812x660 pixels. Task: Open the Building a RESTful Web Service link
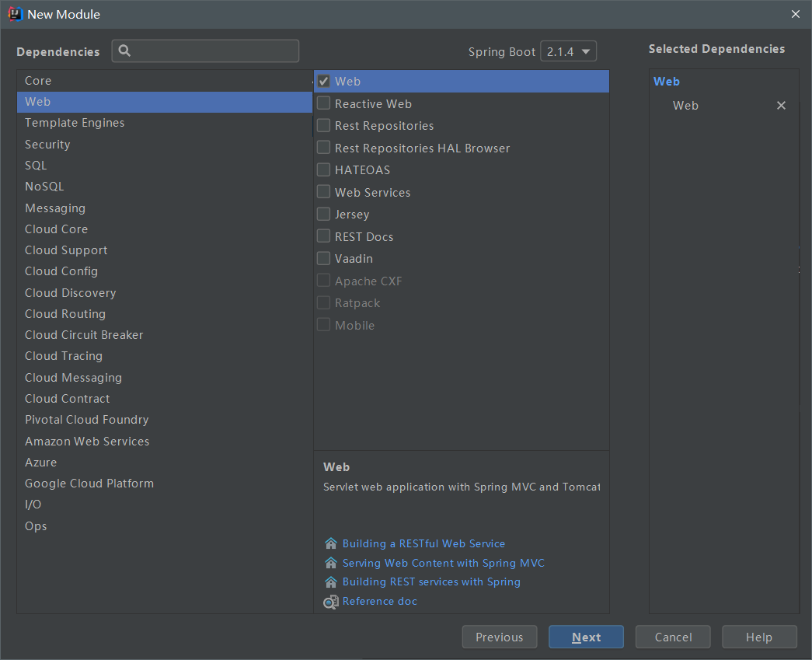tap(423, 543)
